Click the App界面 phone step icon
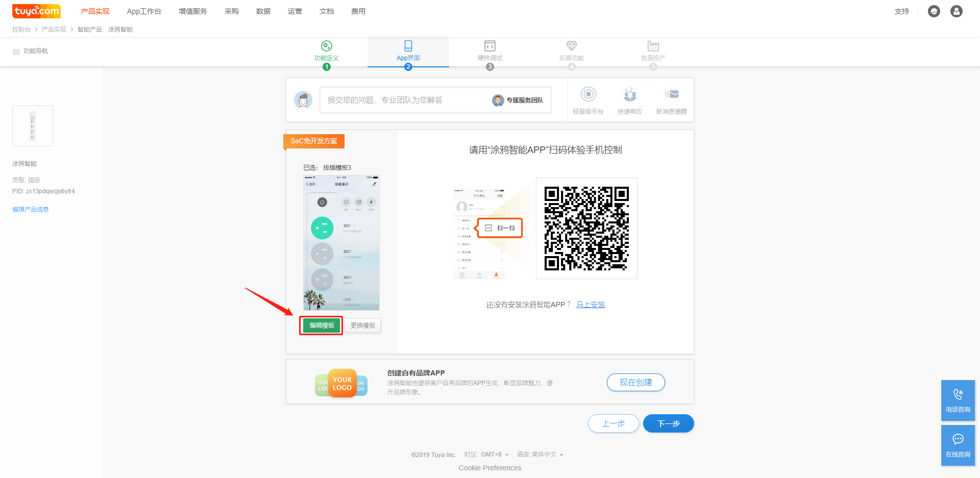Screen dimensions: 980x478 408,46
